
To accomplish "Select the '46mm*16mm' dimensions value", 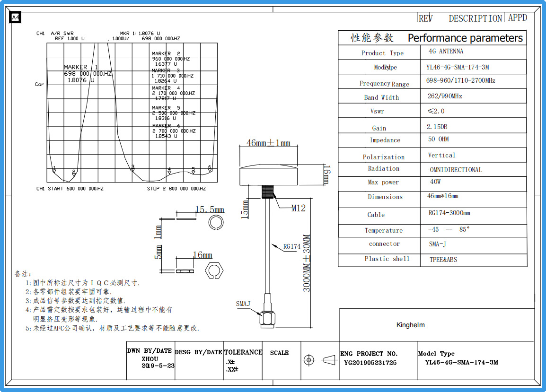I will pos(442,196).
